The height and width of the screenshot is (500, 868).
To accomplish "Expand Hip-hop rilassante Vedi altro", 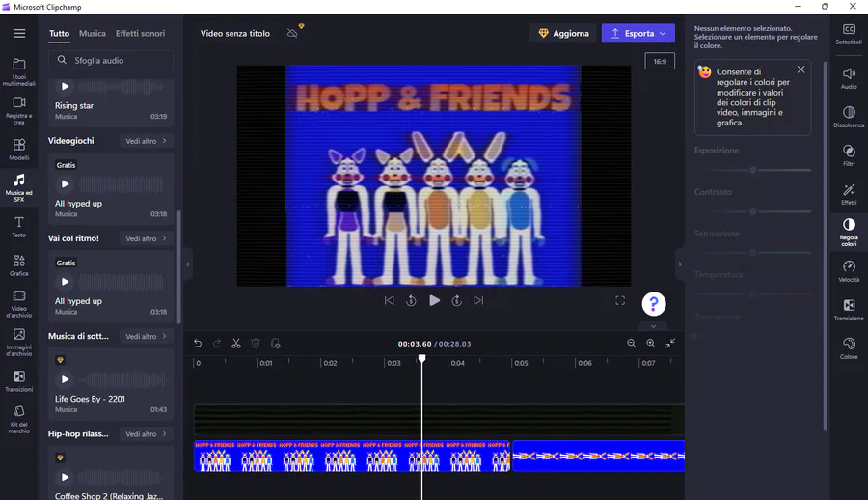I will 147,434.
